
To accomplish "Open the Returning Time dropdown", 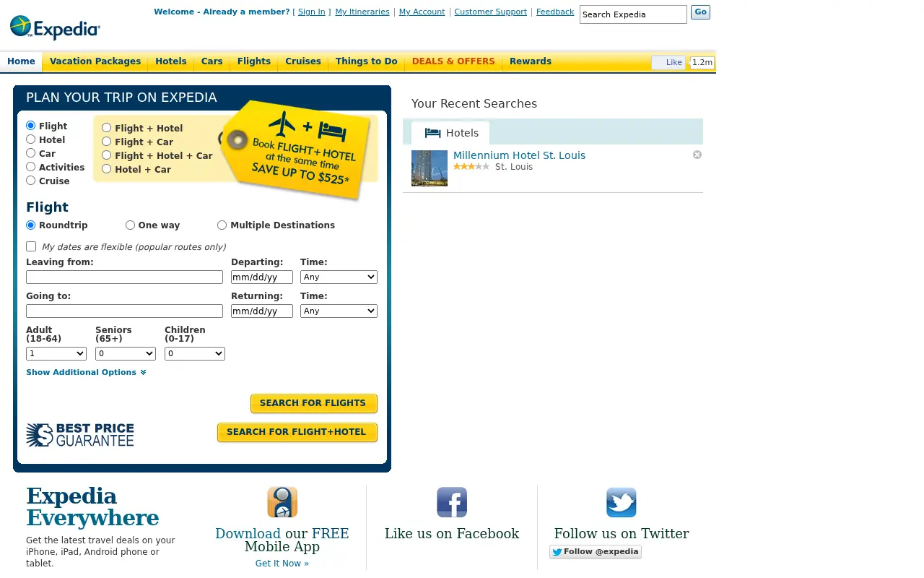I will pos(339,311).
